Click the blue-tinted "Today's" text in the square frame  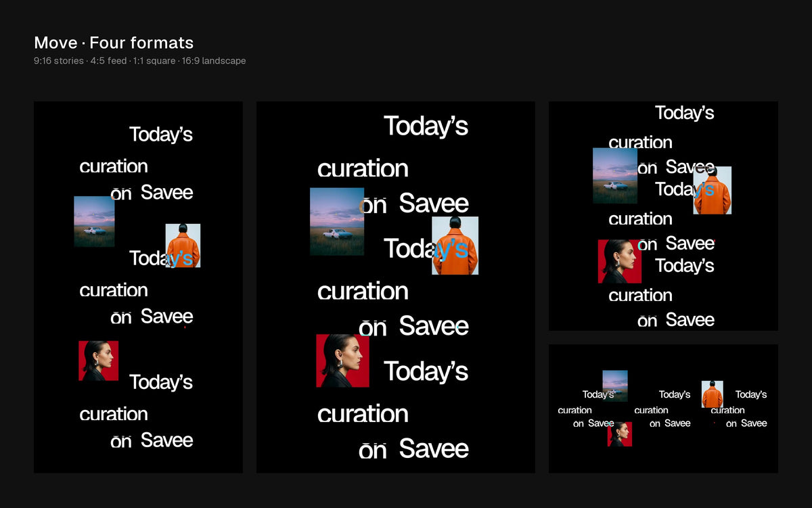(685, 189)
